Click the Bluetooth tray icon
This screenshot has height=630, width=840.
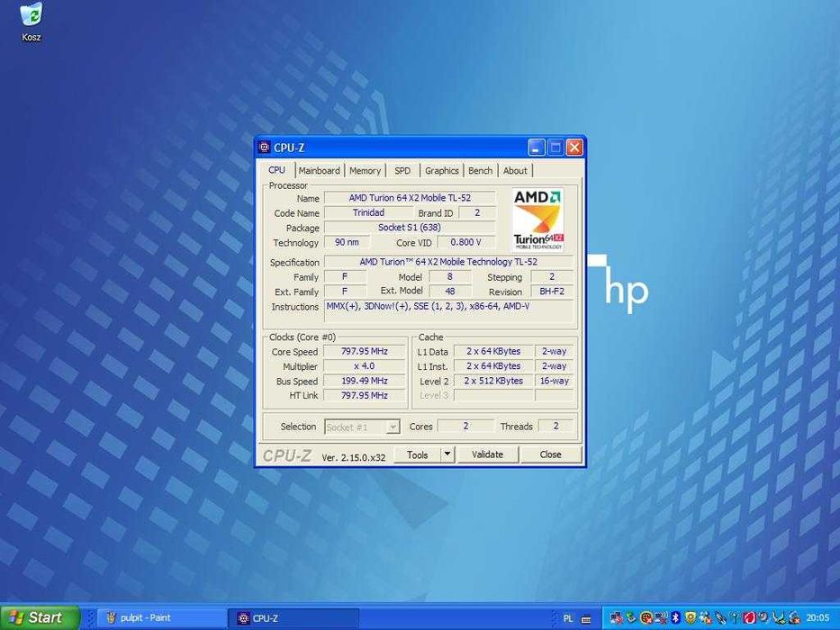click(675, 617)
